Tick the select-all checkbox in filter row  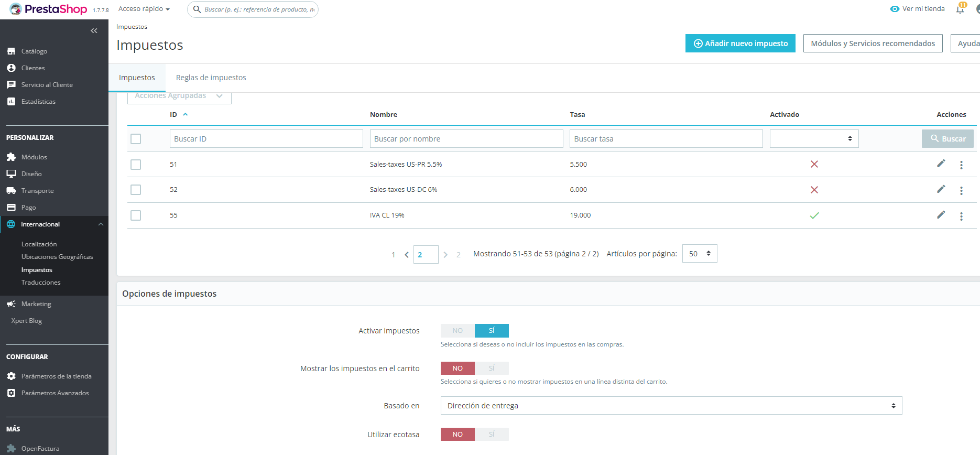point(136,139)
